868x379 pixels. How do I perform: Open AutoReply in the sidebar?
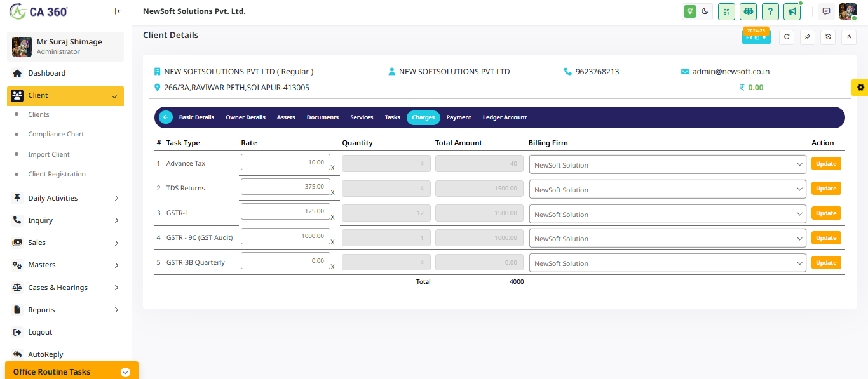(x=65, y=354)
